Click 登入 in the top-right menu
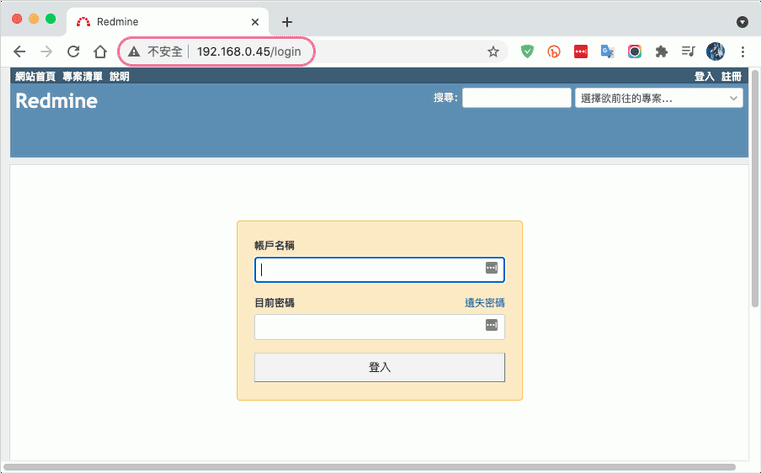Screen dimensions: 762x474 click(x=704, y=76)
